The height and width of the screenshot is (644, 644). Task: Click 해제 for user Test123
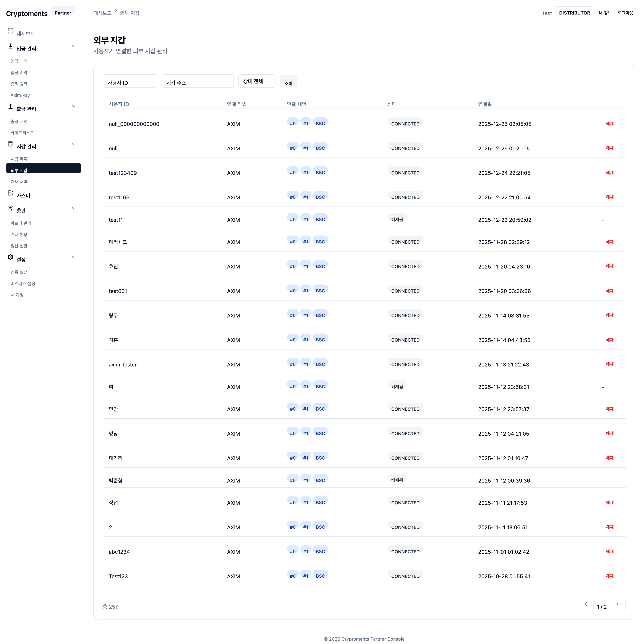(x=610, y=576)
